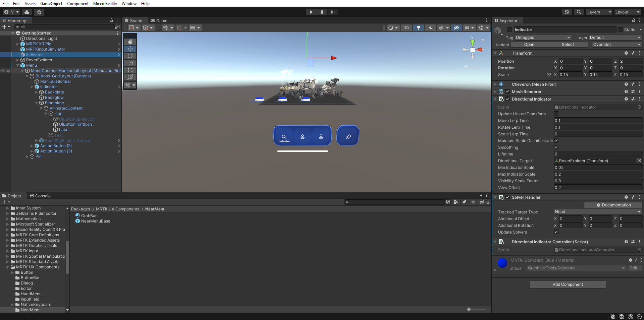Select the Rect Transform tool
The image size is (644, 320).
130,70
